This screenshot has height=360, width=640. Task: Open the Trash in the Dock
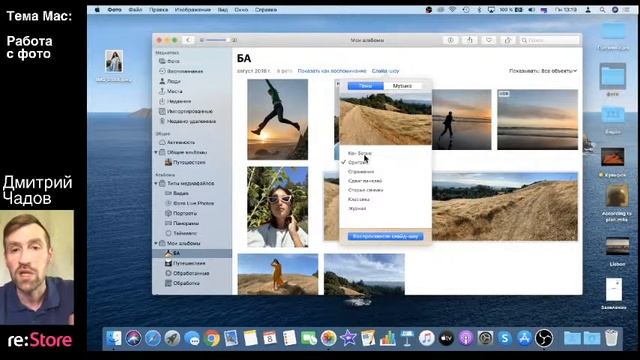(x=611, y=338)
